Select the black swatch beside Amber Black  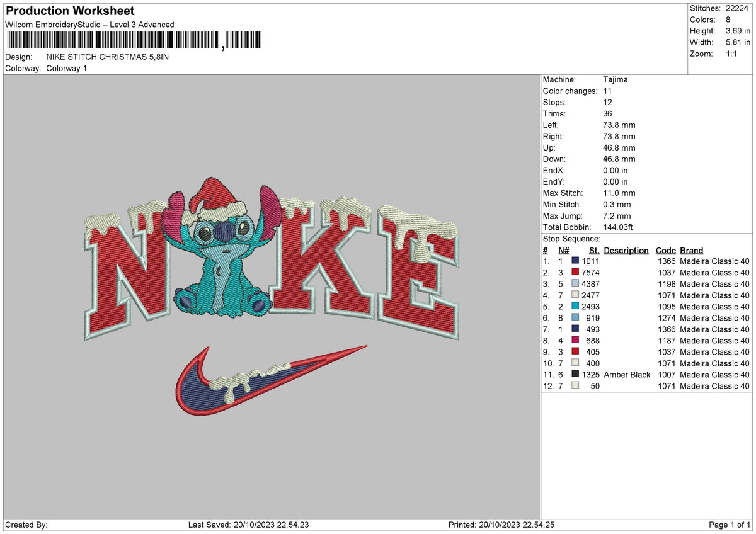[575, 375]
